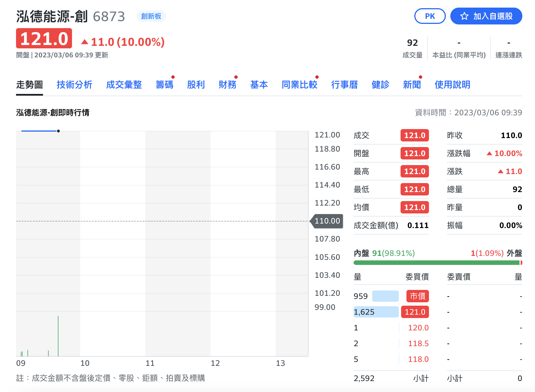Click the 振幅 0.00% value
535x392 pixels.
coord(511,225)
